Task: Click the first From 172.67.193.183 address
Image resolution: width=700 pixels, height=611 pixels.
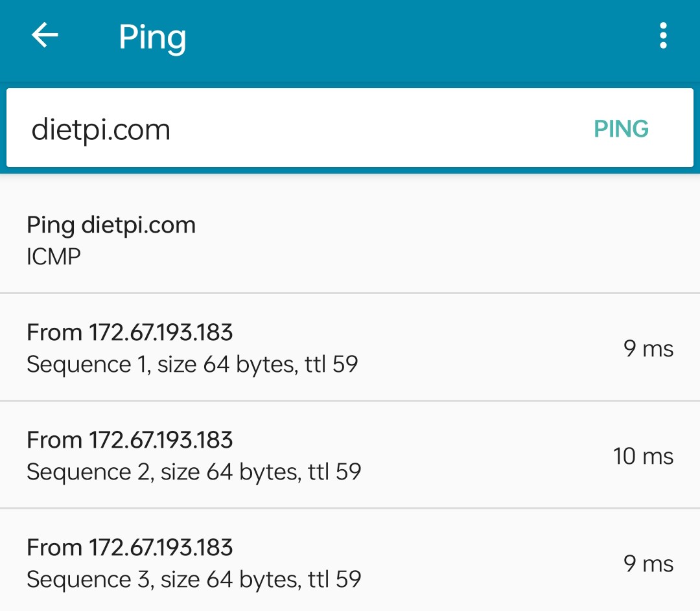Action: (x=130, y=332)
